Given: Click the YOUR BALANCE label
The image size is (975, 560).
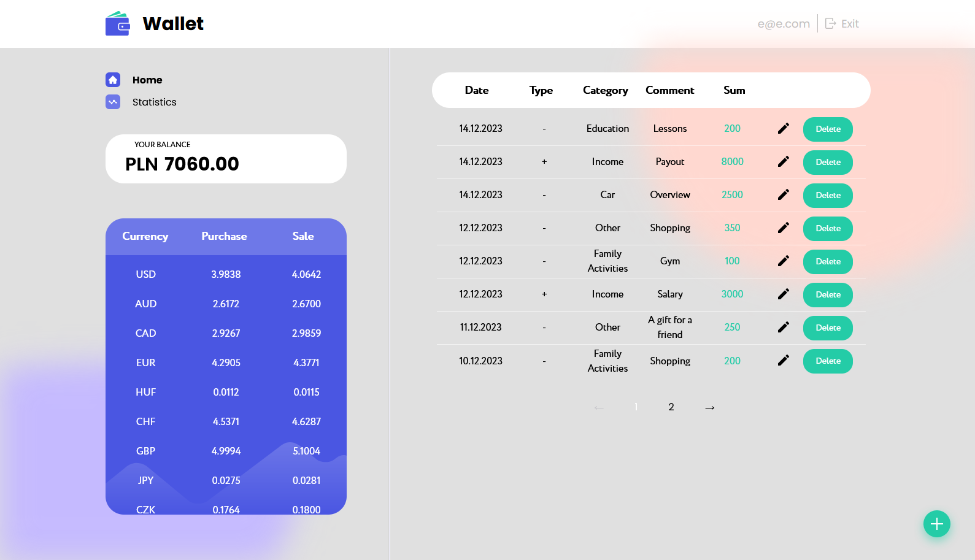Looking at the screenshot, I should pyautogui.click(x=163, y=145).
